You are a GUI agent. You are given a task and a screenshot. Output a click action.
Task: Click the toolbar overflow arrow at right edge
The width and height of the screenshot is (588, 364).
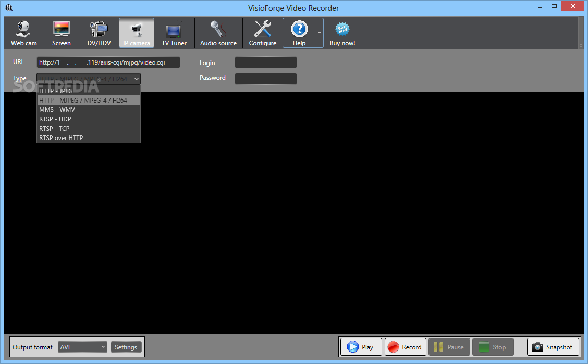coord(581,46)
